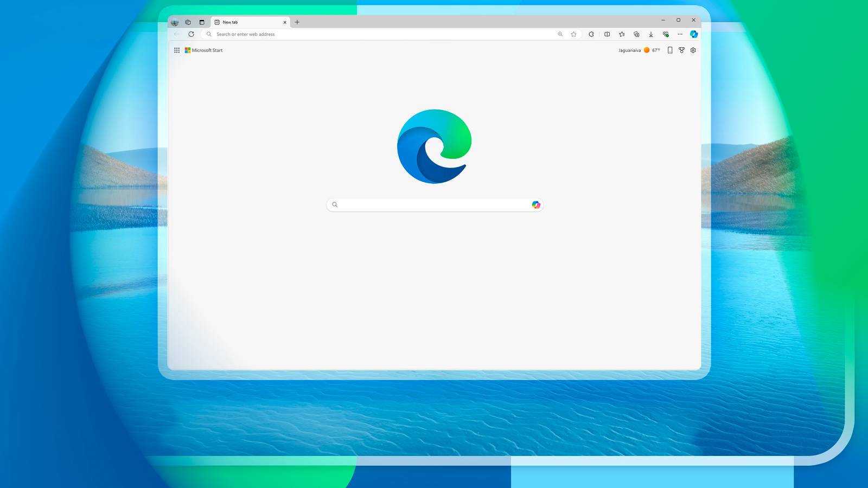Open split screen view
The width and height of the screenshot is (868, 488).
(x=606, y=34)
